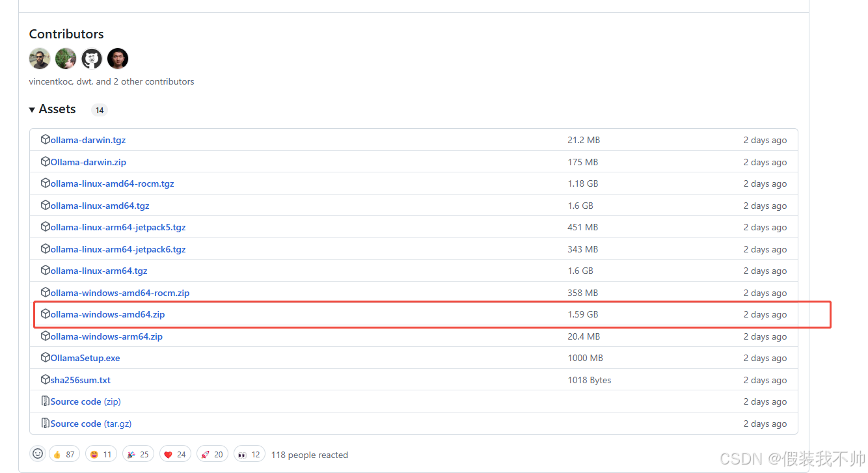
Task: Toggle the thumbs up reaction 87
Action: [x=64, y=454]
